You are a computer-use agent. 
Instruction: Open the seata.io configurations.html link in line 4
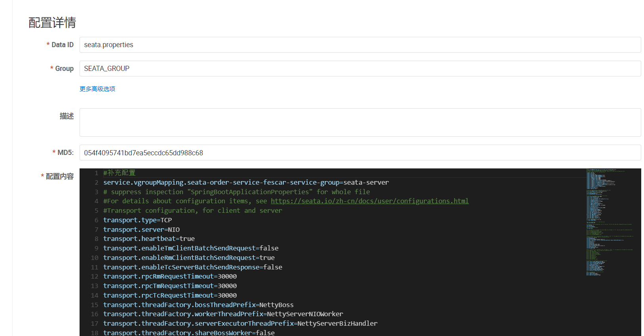370,201
